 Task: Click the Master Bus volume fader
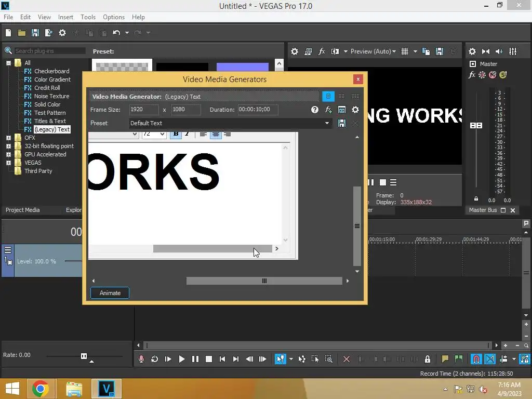(x=476, y=126)
